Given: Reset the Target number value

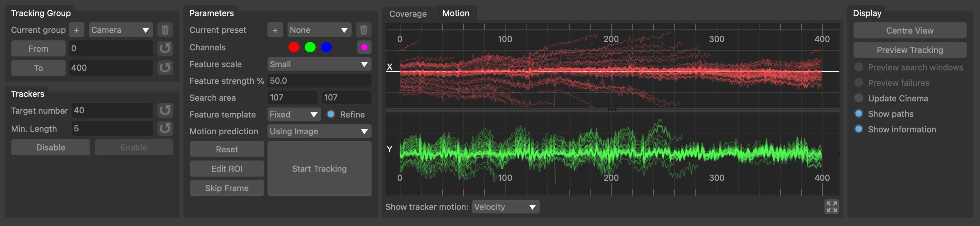Looking at the screenshot, I should pos(165,110).
